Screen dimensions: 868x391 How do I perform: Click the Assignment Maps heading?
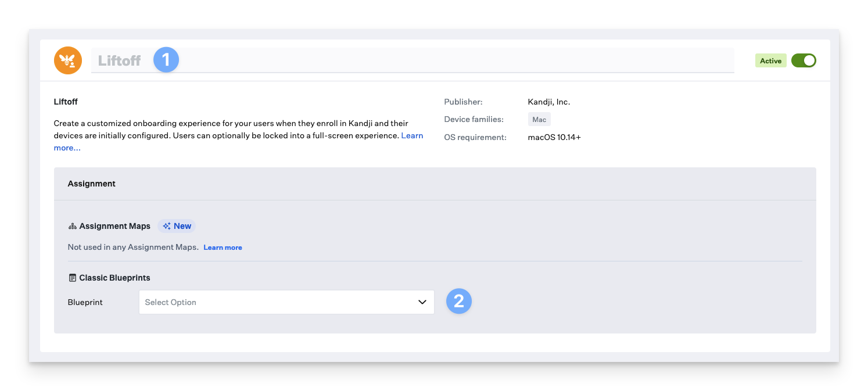(114, 226)
